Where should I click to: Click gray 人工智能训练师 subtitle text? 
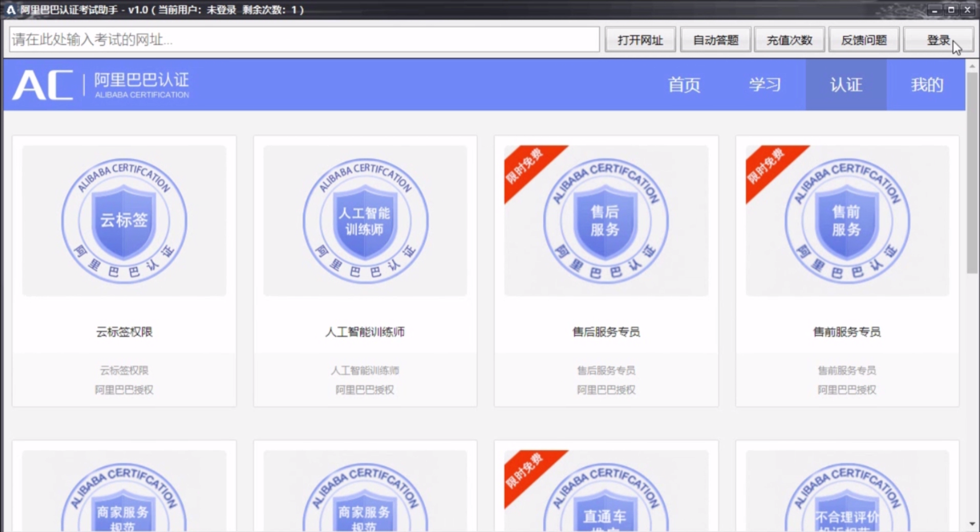coord(365,370)
